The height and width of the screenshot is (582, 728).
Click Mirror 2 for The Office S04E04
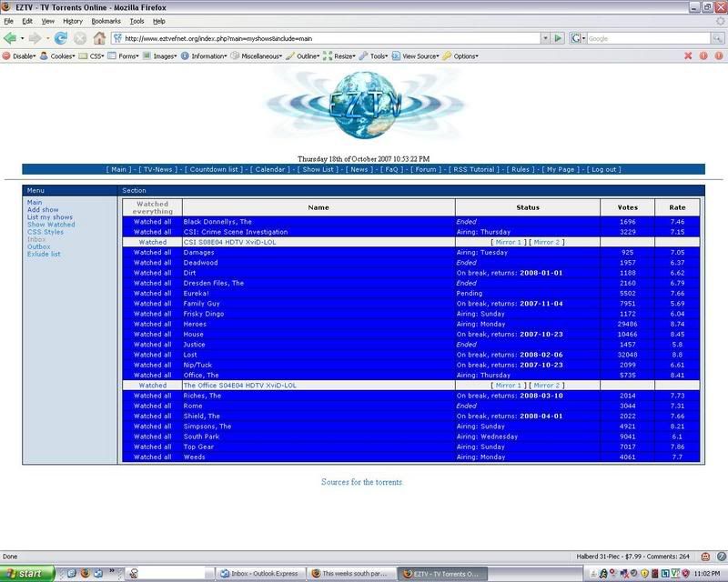tap(547, 386)
